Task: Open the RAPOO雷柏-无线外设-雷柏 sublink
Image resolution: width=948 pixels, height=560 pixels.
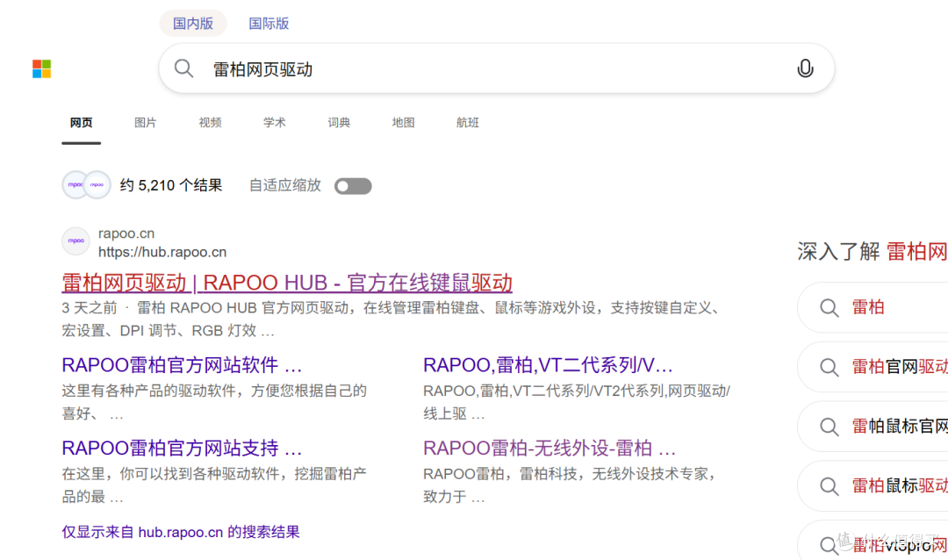Action: (x=549, y=449)
